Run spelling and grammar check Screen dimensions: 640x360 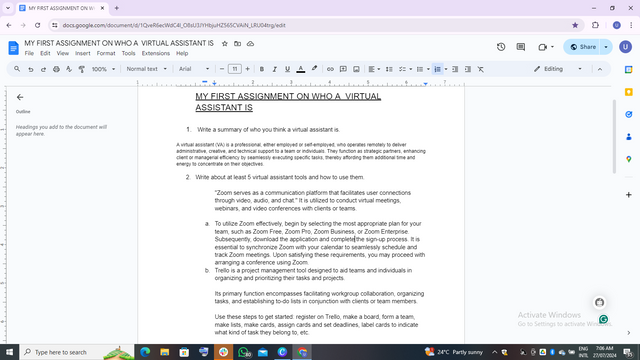pos(69,69)
